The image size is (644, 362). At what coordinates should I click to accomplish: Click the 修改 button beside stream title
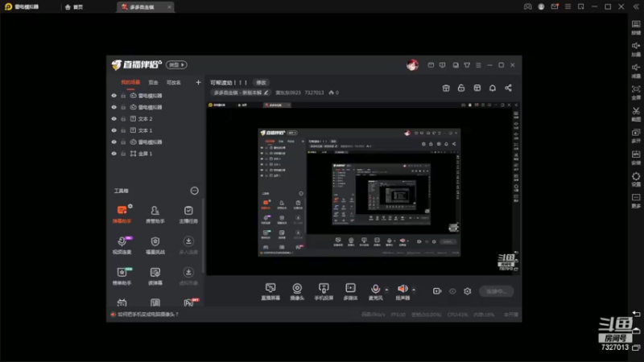pyautogui.click(x=261, y=83)
